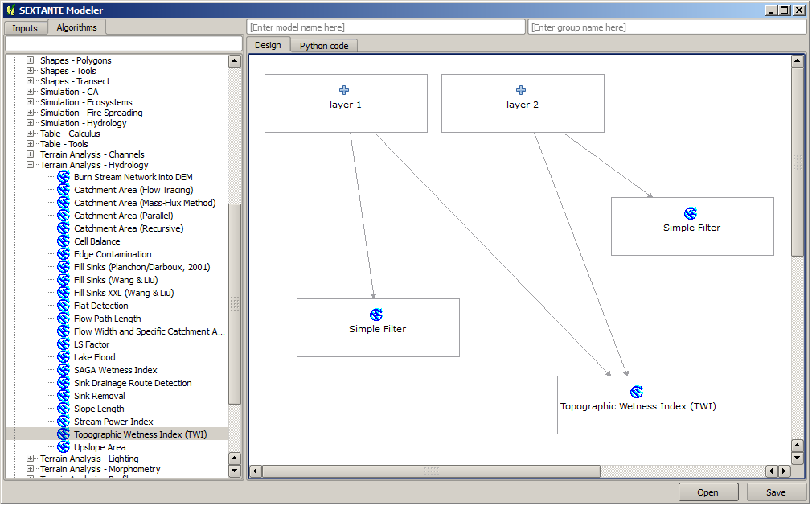Click the plus icon in layer 2 box
Screen dimensions: 812x506
[x=521, y=90]
